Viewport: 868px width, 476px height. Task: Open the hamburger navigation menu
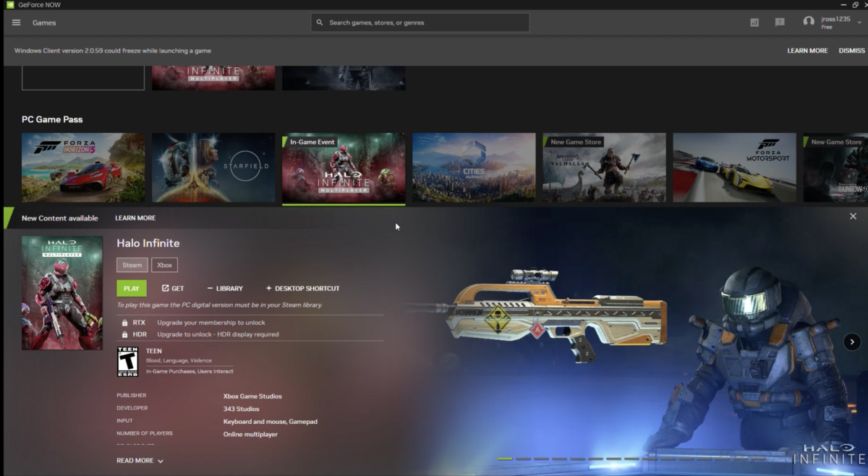(16, 22)
